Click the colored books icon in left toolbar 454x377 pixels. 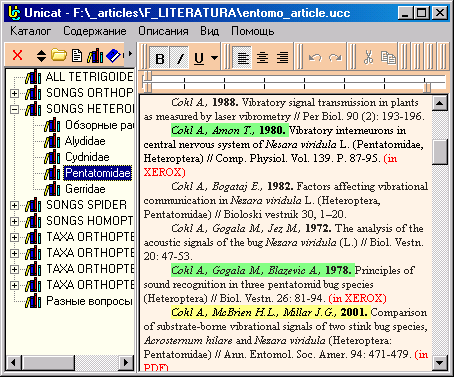coord(95,56)
